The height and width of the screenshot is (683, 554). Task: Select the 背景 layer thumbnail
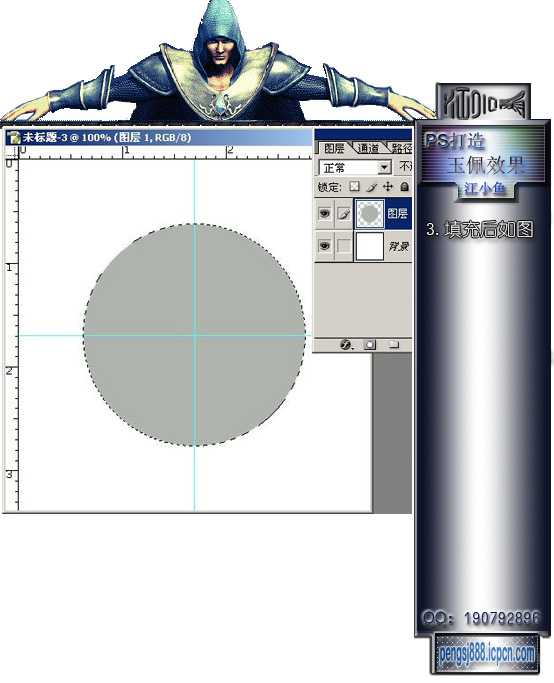pos(369,246)
